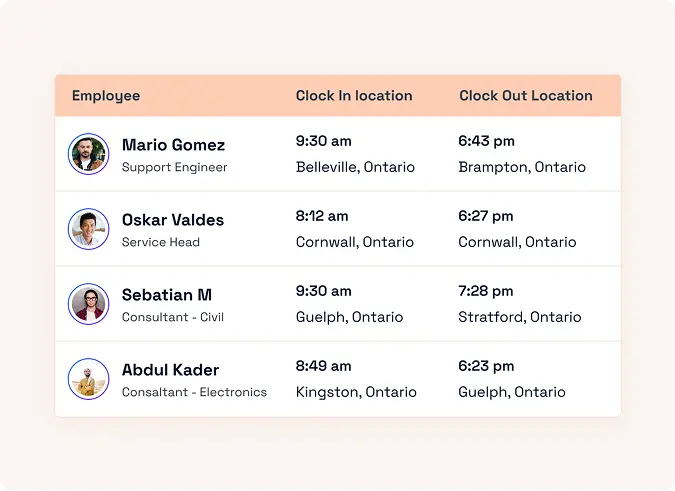Click the 8:12 am clock-in time
Viewport: 675px width, 491px height.
[322, 216]
